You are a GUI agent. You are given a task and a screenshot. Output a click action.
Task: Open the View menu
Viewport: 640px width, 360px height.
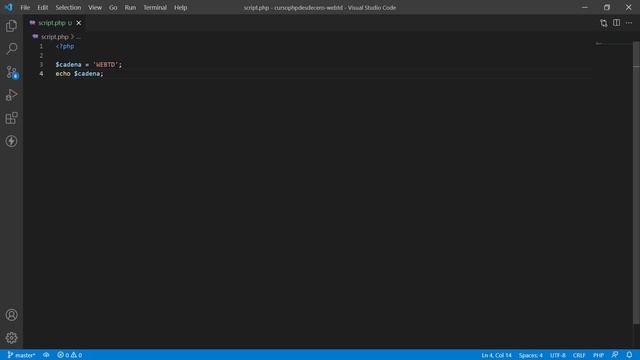(95, 7)
